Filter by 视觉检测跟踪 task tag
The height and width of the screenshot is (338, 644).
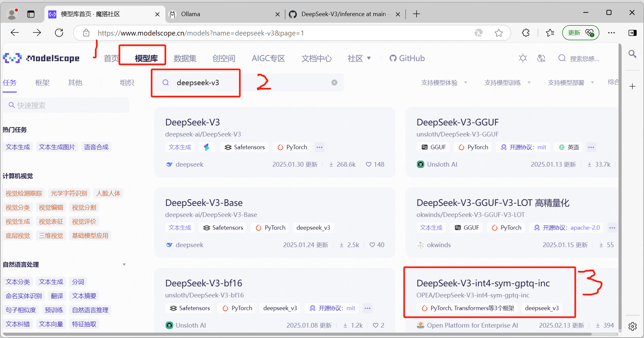click(x=24, y=193)
